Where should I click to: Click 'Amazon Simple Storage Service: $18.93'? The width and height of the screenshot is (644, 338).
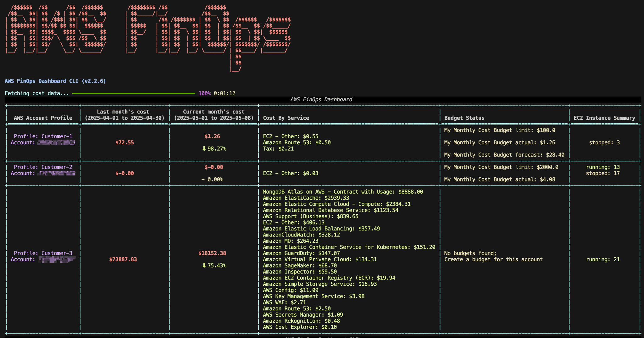(320, 284)
